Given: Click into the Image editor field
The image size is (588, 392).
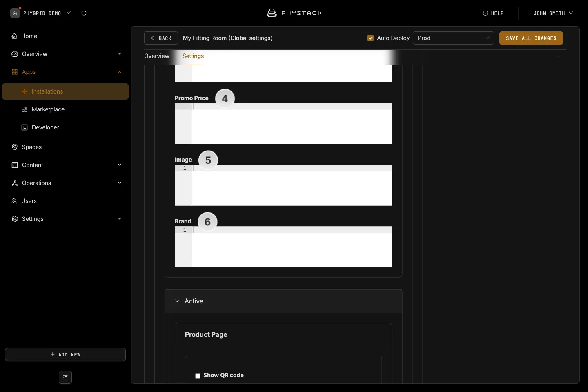Looking at the screenshot, I should coord(283,185).
